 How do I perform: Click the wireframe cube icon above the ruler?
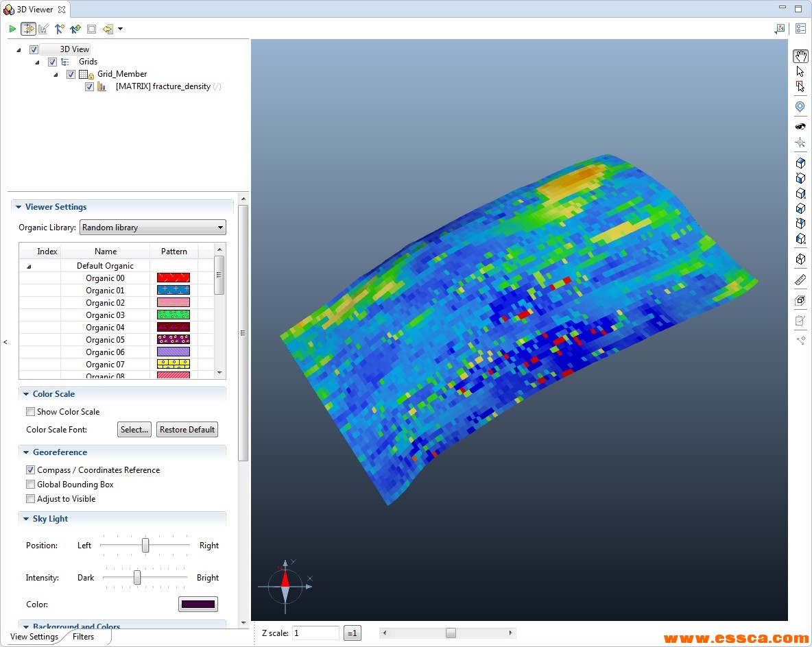click(800, 259)
